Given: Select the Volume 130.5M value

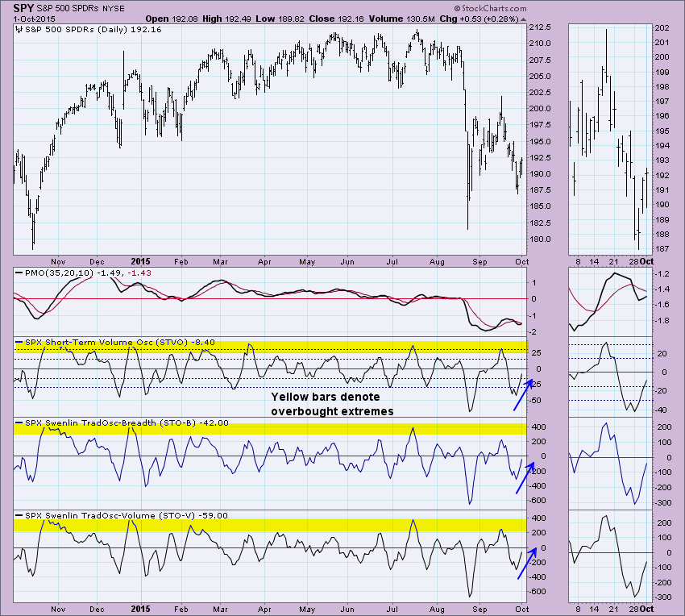Looking at the screenshot, I should pyautogui.click(x=401, y=19).
